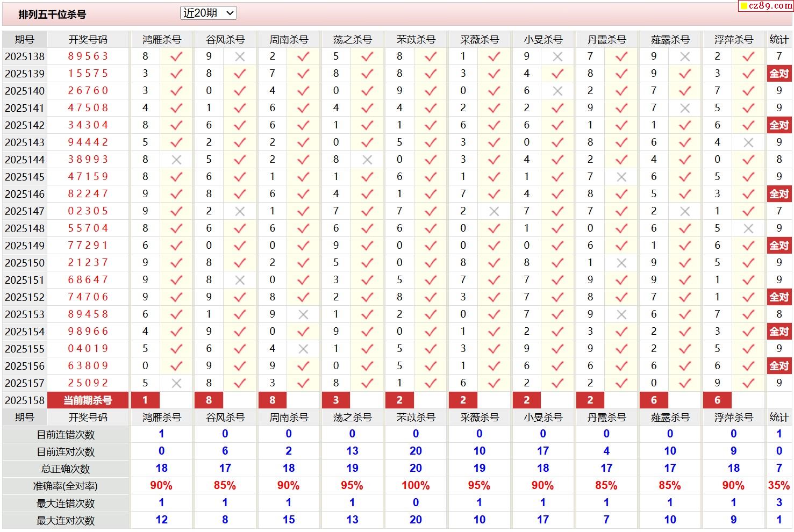The width and height of the screenshot is (794, 532).
Task: Click 鸿雁杀号 cross mark in row 2025144
Action: tap(176, 160)
